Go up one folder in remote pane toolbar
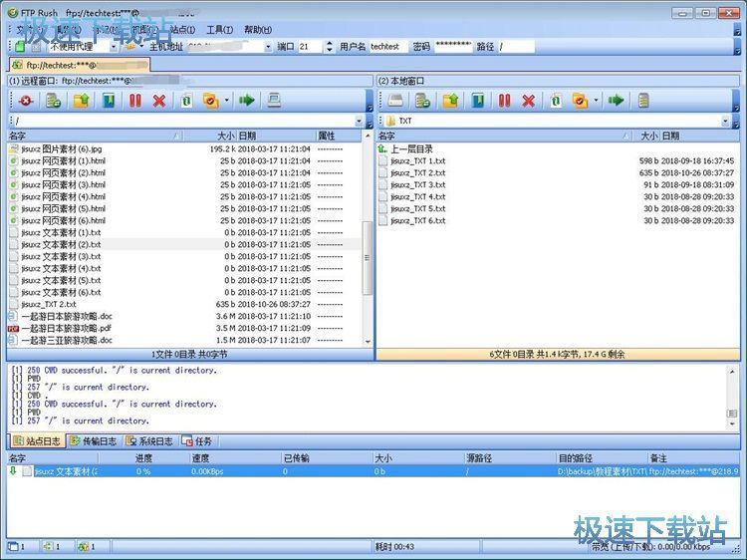747x560 pixels. point(81,101)
